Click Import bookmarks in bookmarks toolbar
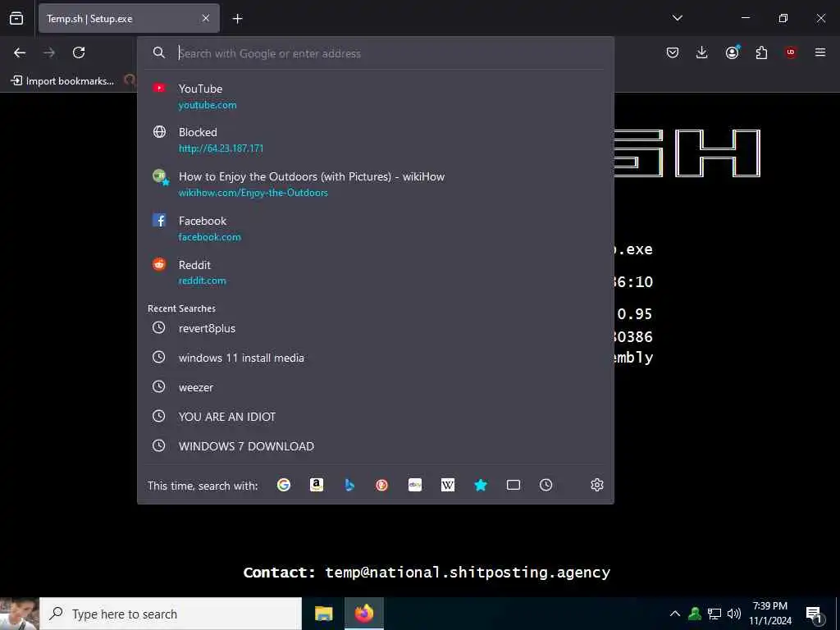Viewport: 840px width, 630px height. [x=62, y=81]
